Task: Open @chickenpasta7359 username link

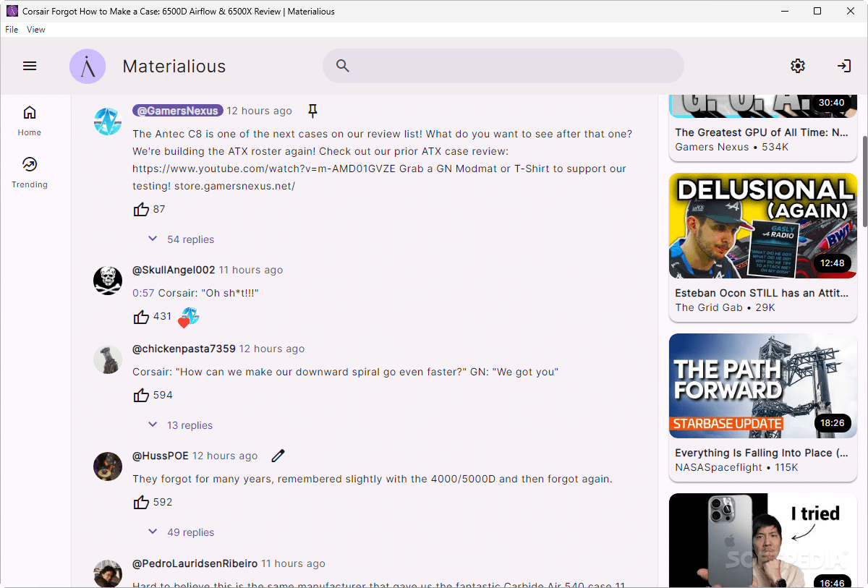Action: (184, 349)
